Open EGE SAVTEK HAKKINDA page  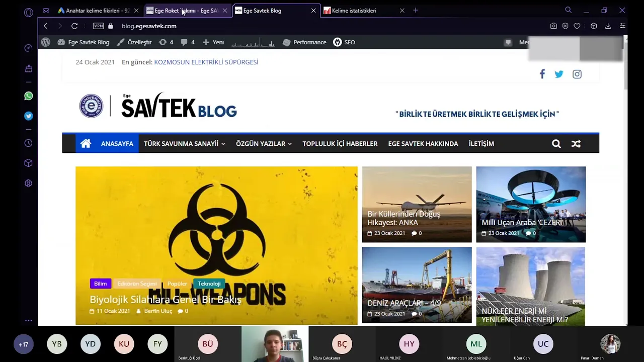click(423, 144)
